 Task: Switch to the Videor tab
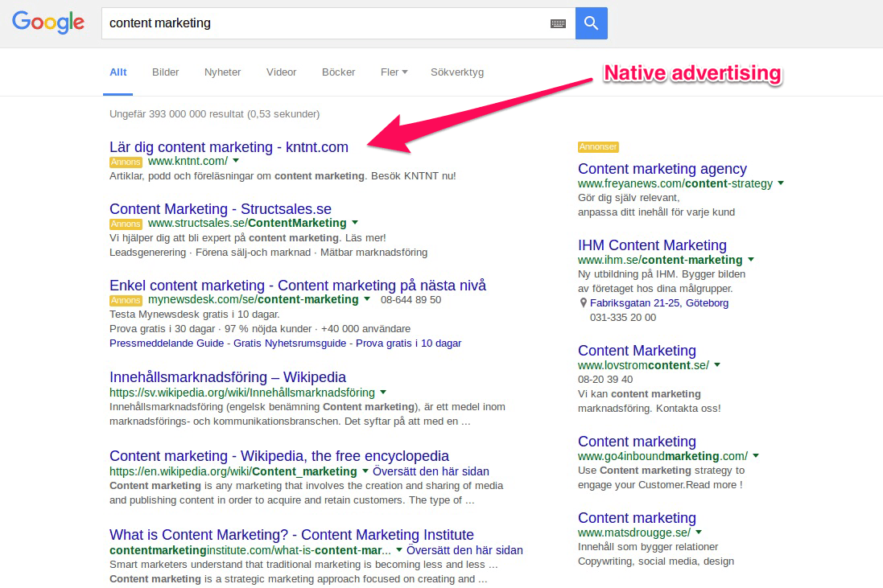[x=282, y=72]
